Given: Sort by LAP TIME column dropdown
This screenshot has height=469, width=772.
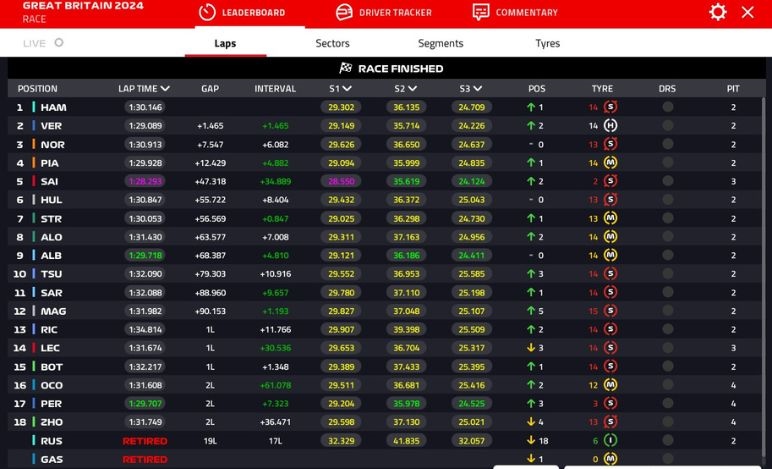Looking at the screenshot, I should (x=165, y=89).
